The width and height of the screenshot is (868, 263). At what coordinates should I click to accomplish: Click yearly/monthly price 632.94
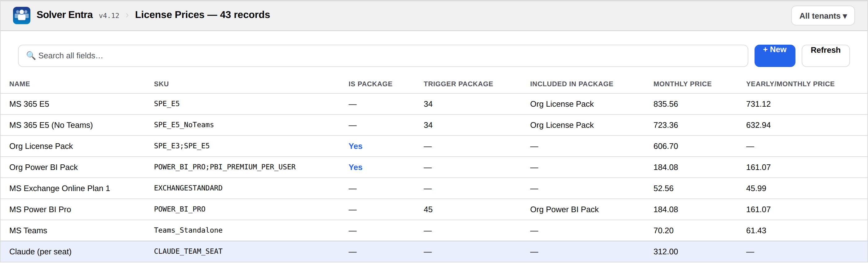point(758,125)
